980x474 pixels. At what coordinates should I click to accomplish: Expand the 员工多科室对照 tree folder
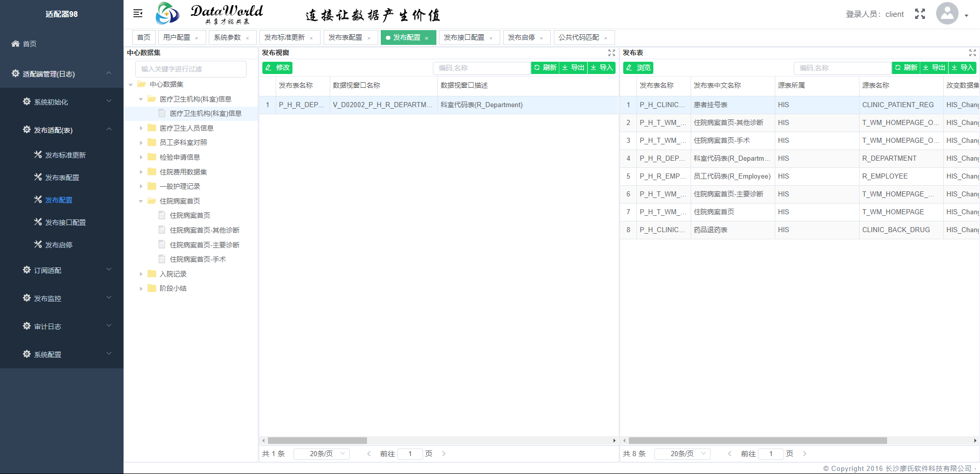pyautogui.click(x=141, y=143)
